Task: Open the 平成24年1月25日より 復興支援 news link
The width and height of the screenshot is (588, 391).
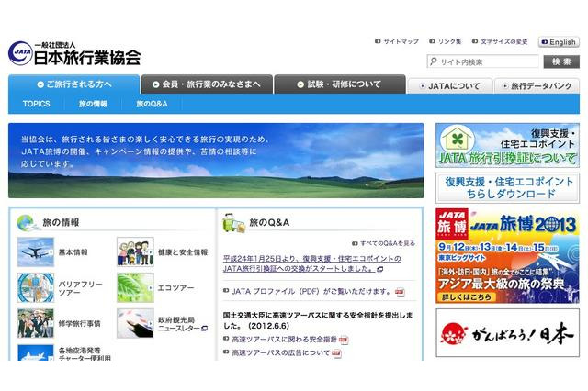Action: pos(312,263)
